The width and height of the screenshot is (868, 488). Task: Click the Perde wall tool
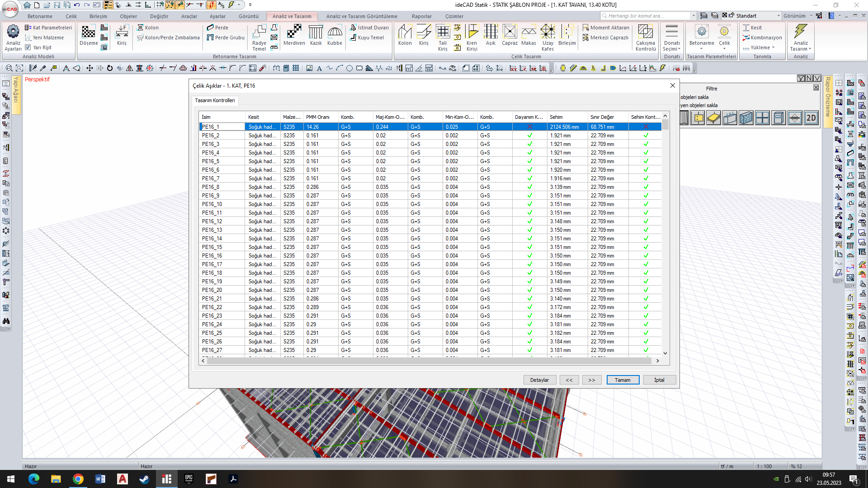pyautogui.click(x=217, y=28)
